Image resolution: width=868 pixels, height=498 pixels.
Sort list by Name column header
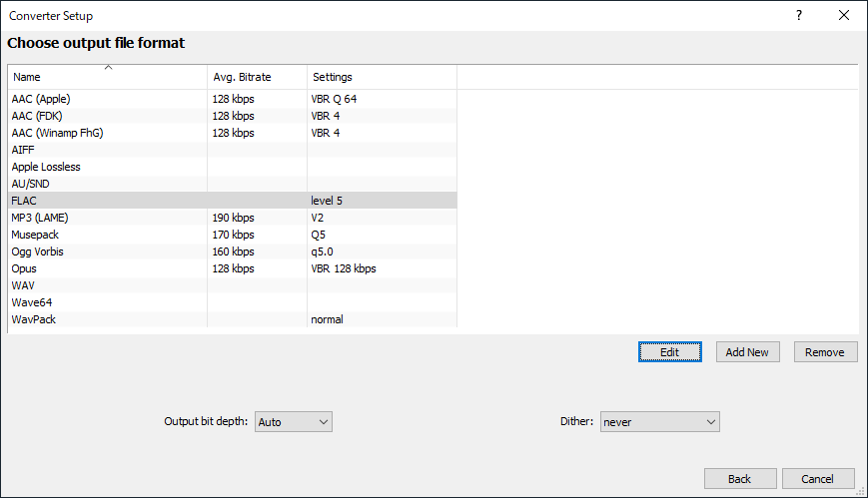pos(107,77)
